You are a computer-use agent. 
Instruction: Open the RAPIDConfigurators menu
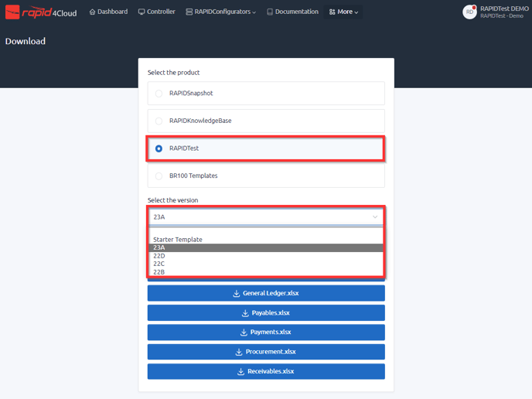[221, 12]
